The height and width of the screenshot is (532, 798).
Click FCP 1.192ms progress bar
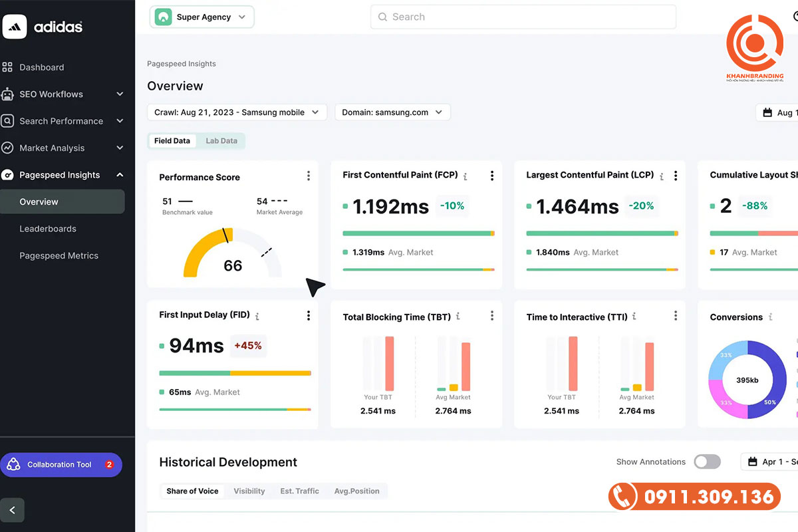[x=418, y=233]
